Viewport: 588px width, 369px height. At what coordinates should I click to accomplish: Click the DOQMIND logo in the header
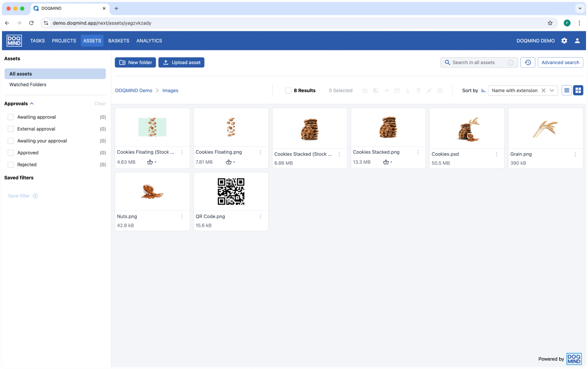click(x=14, y=40)
